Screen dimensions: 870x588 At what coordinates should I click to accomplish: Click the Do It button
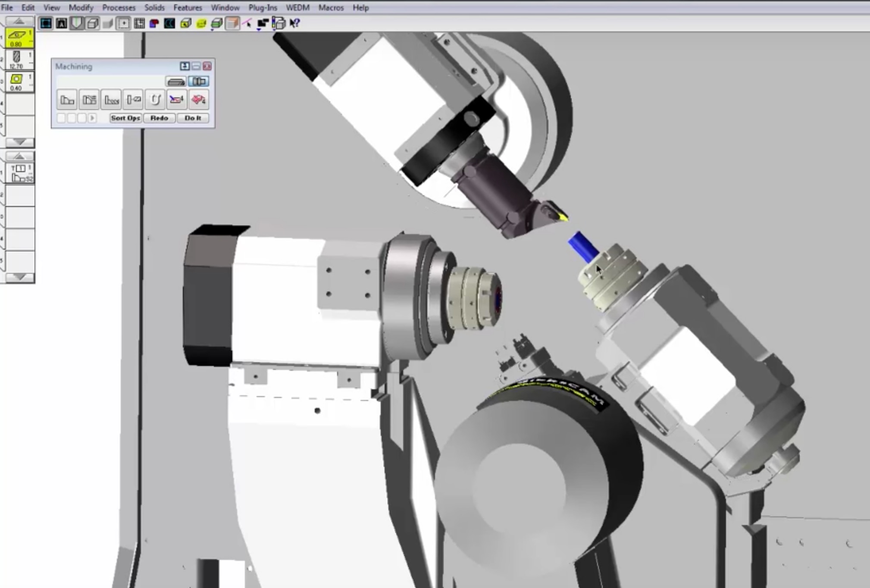coord(193,118)
